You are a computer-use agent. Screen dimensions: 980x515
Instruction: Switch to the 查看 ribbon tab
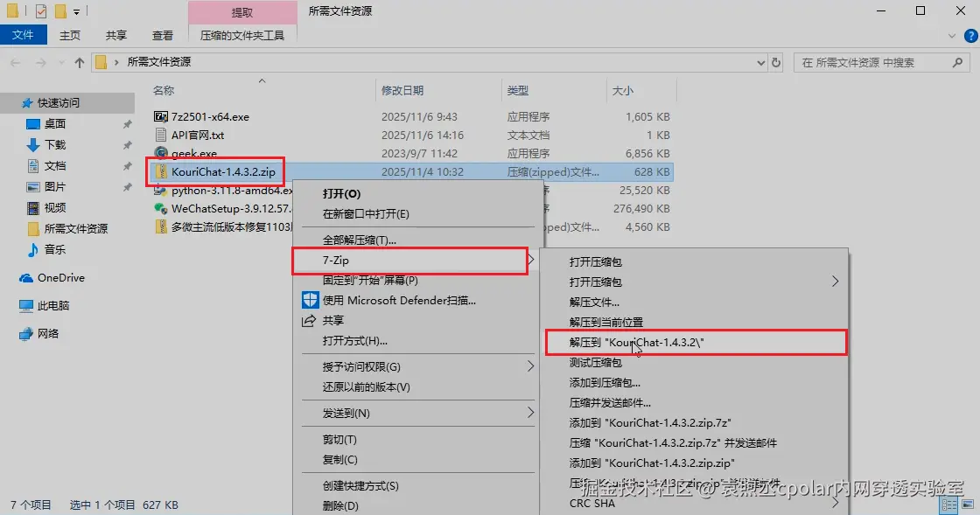point(163,35)
